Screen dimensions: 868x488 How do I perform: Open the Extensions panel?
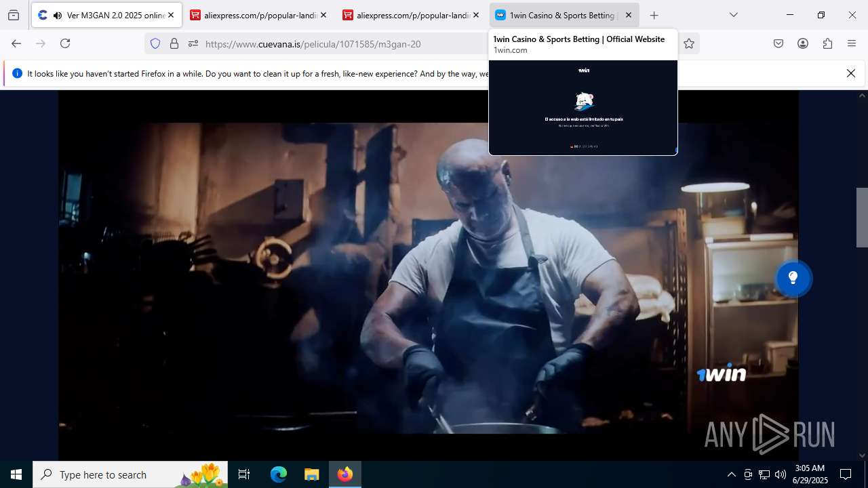tap(827, 43)
